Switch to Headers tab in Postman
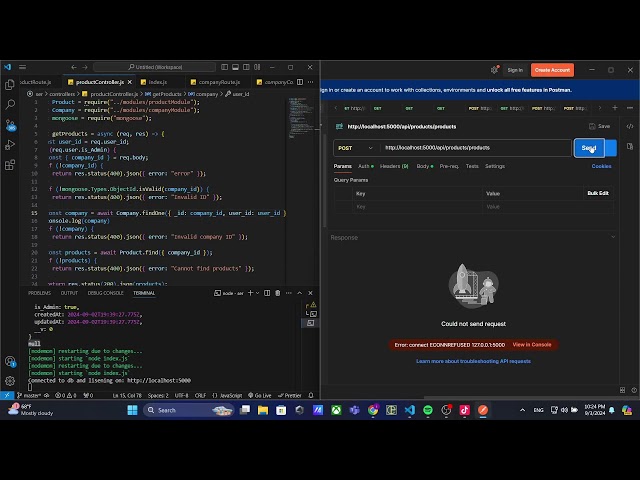Viewport: 640px width, 480px height. [394, 166]
